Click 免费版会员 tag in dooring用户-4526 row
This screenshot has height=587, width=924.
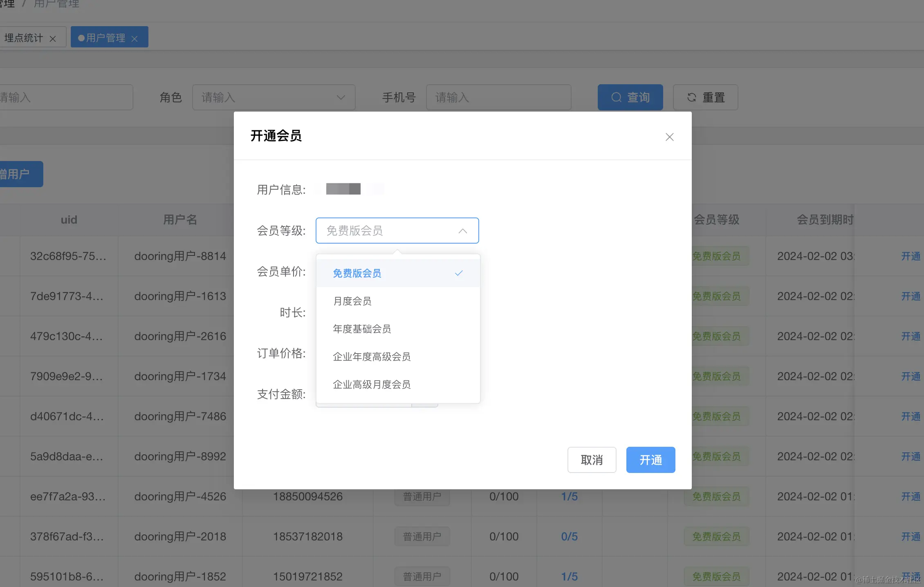(x=716, y=497)
